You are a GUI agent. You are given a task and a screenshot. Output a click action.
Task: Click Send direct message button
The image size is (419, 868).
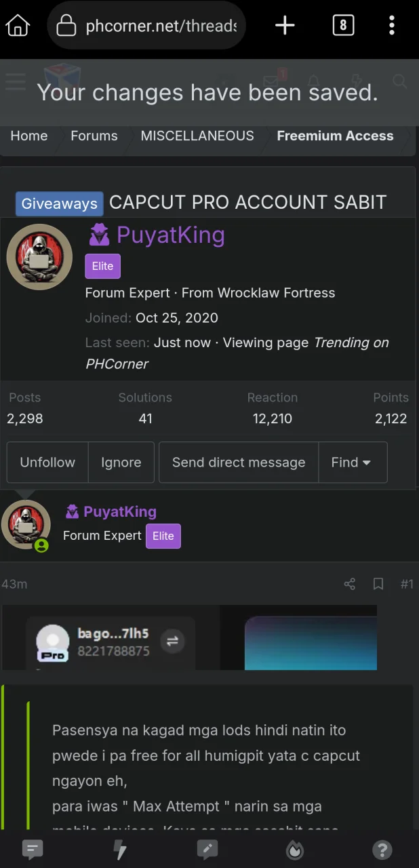[239, 462]
